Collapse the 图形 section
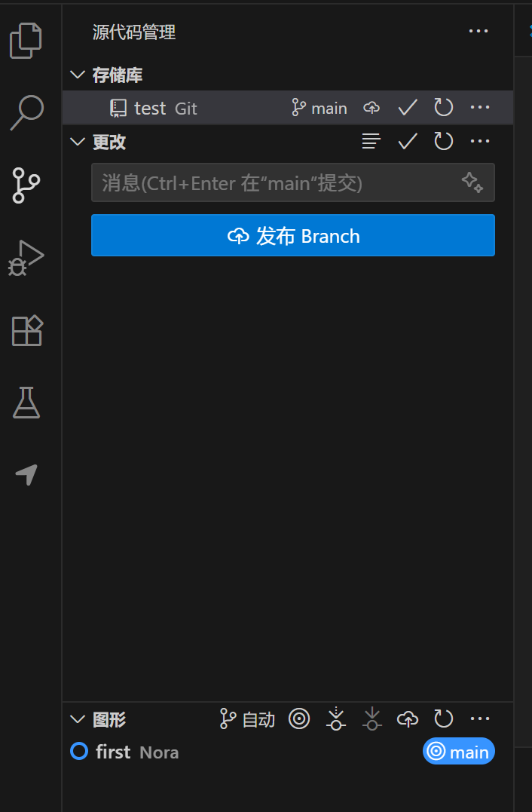This screenshot has width=532, height=812. coord(78,719)
